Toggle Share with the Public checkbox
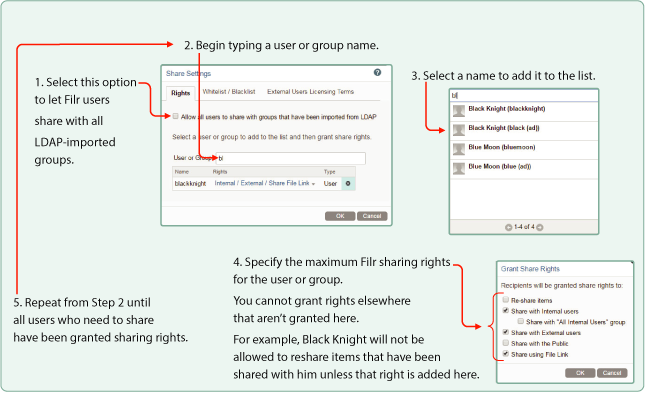Viewport: 645px width, 403px height. (x=507, y=342)
